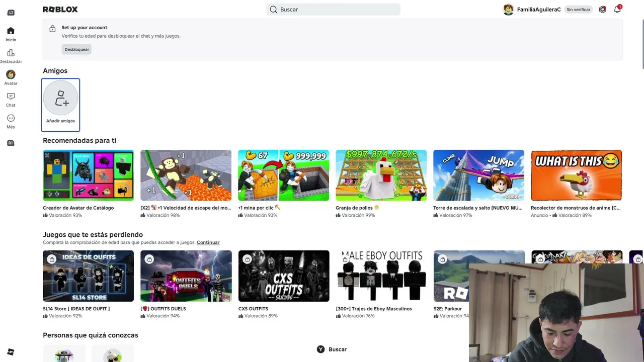
Task: Click the lock icon on OUTFITS DUELS
Action: tap(149, 259)
